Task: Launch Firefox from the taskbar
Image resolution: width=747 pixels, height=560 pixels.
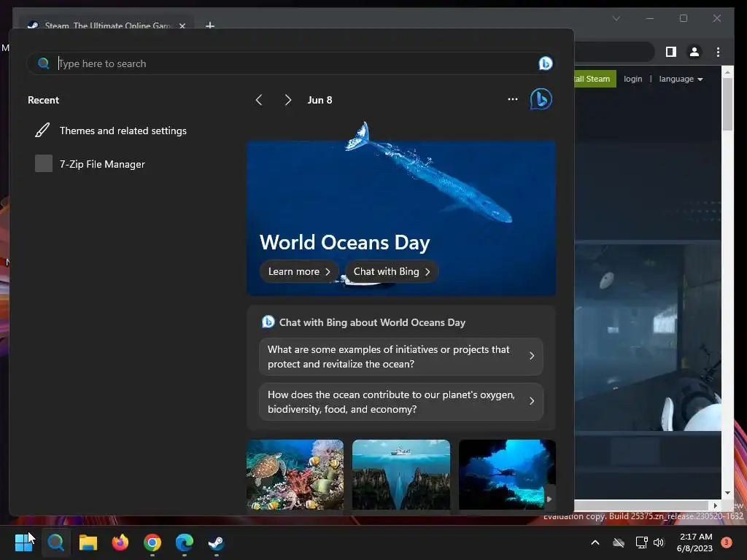Action: coord(120,542)
